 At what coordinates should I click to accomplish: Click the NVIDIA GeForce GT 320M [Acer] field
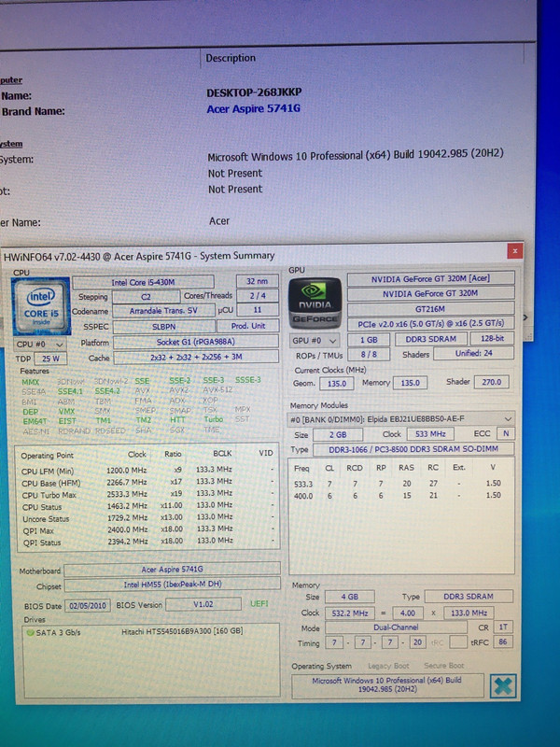[x=430, y=278]
